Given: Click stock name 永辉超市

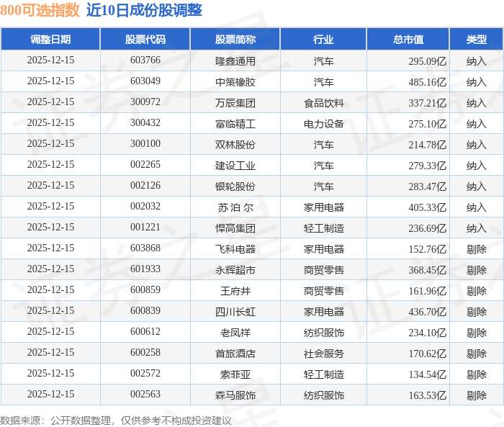Looking at the screenshot, I should pos(235,270).
